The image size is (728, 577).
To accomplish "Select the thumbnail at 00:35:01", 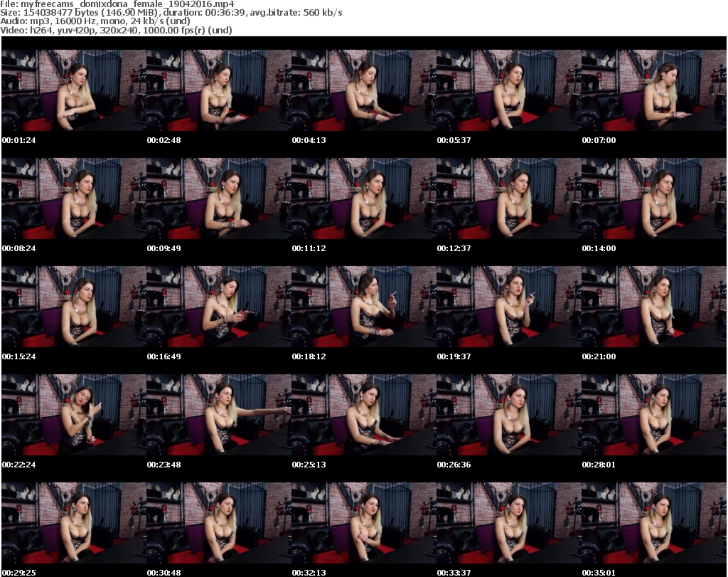I will 654,524.
